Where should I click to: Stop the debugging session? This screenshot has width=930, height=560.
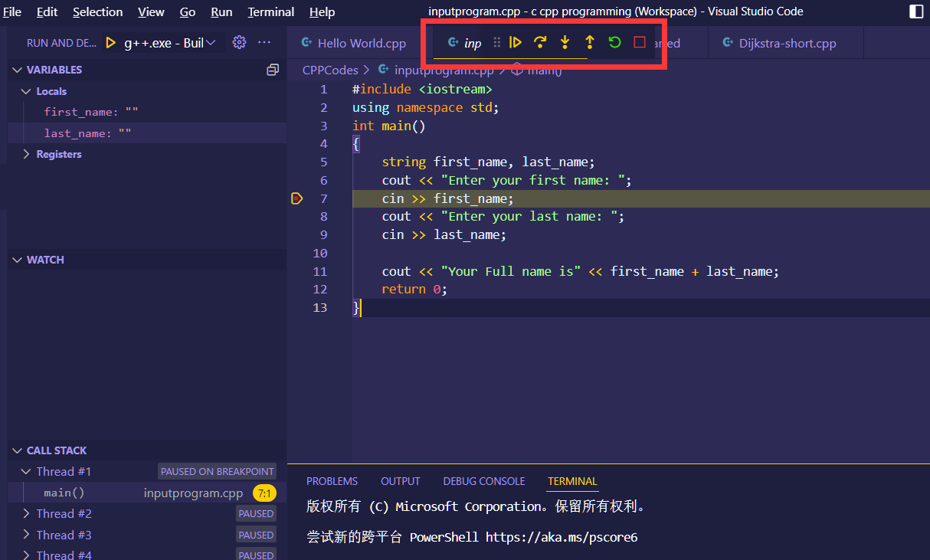coord(640,43)
